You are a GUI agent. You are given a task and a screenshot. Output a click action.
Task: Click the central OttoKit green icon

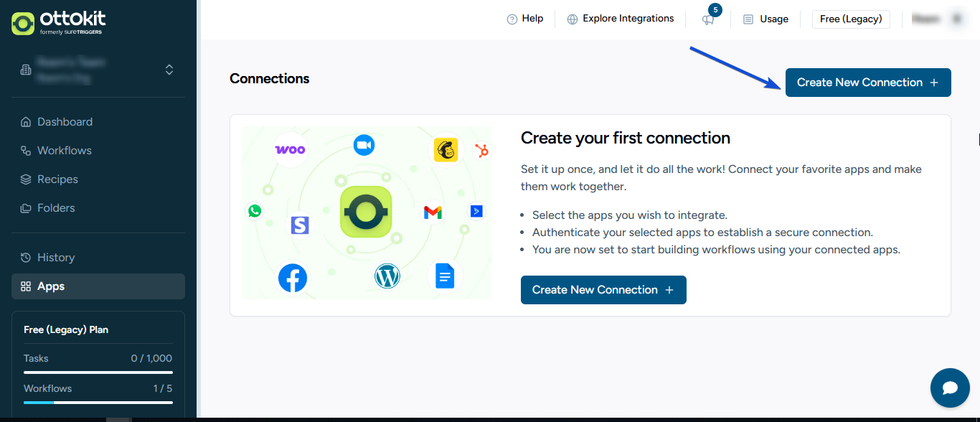pyautogui.click(x=366, y=212)
